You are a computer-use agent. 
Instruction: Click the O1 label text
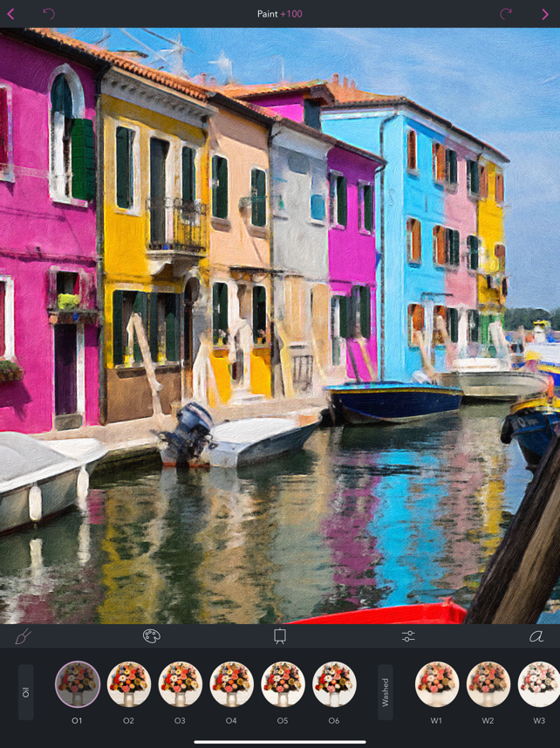pos(78,720)
